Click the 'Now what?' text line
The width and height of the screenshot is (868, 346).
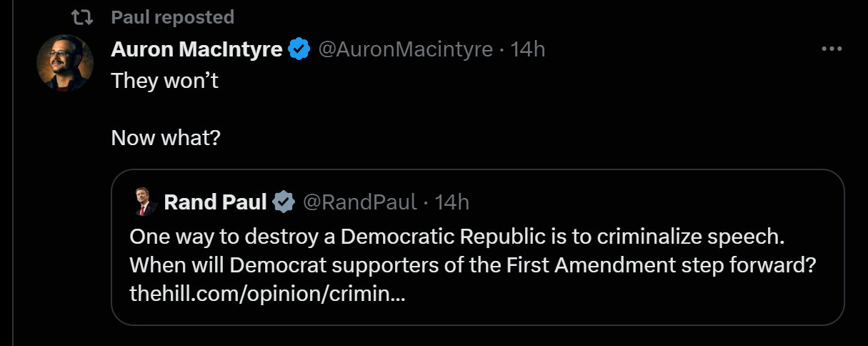(x=166, y=137)
